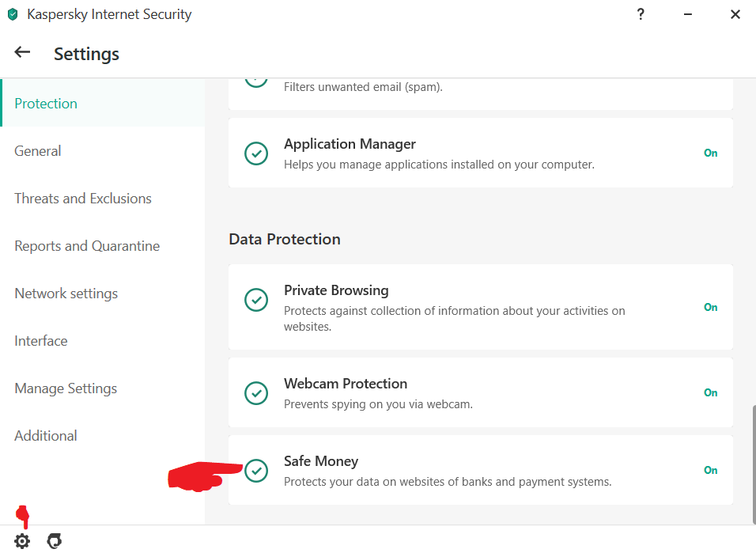
Task: Turn off Webcam Protection On toggle
Action: point(710,392)
